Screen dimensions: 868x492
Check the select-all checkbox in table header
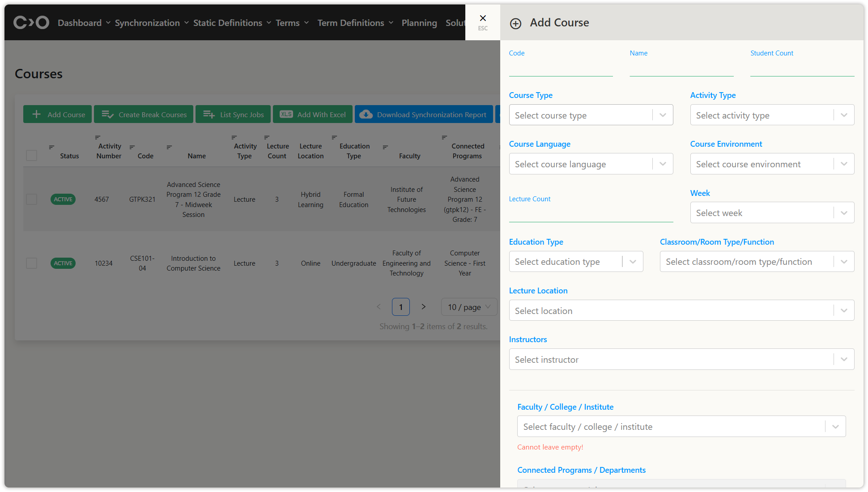point(31,156)
